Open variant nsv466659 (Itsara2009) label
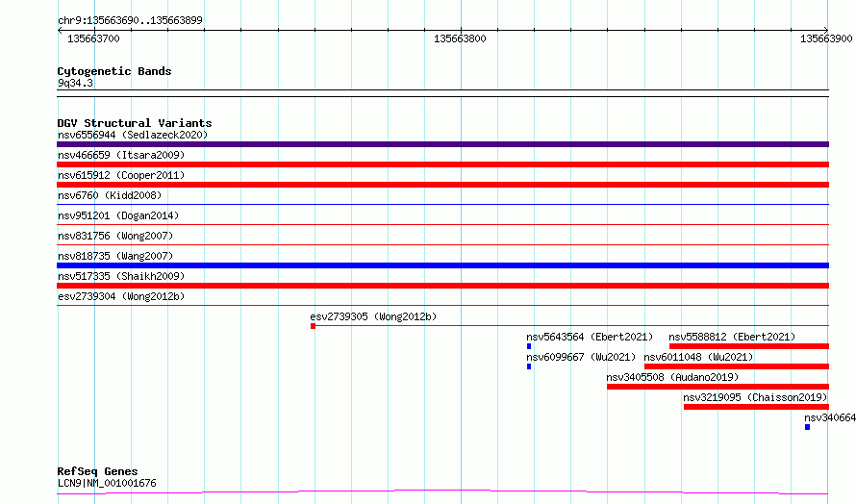 click(121, 155)
